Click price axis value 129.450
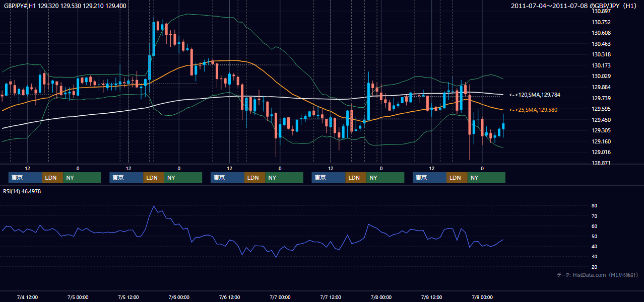The image size is (644, 302). [602, 120]
